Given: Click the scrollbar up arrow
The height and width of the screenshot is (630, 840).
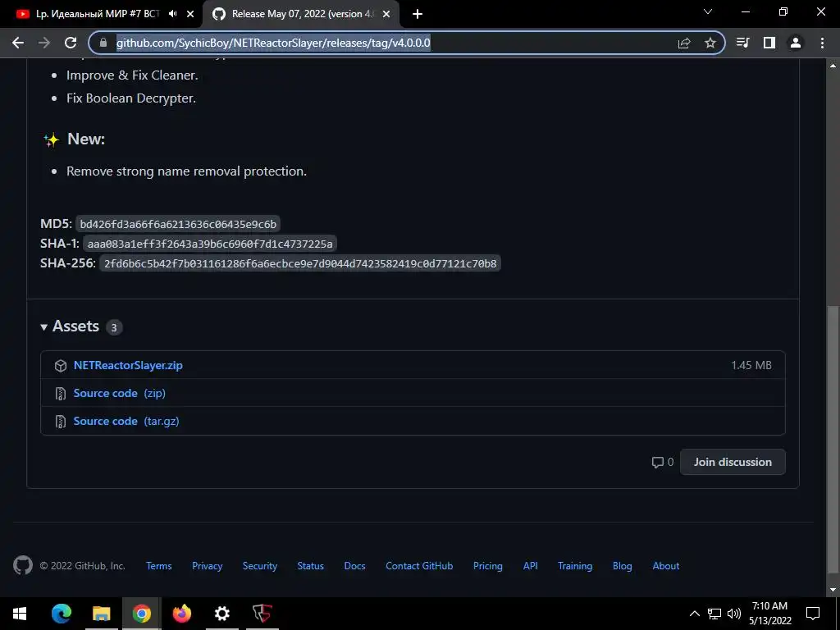Looking at the screenshot, I should (x=833, y=66).
